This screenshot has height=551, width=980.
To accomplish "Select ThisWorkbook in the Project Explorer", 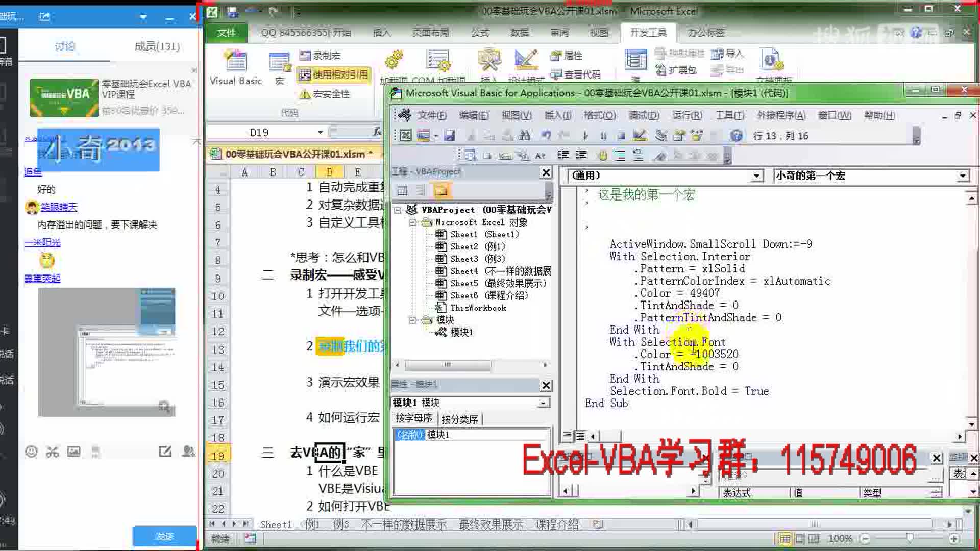I will point(478,308).
